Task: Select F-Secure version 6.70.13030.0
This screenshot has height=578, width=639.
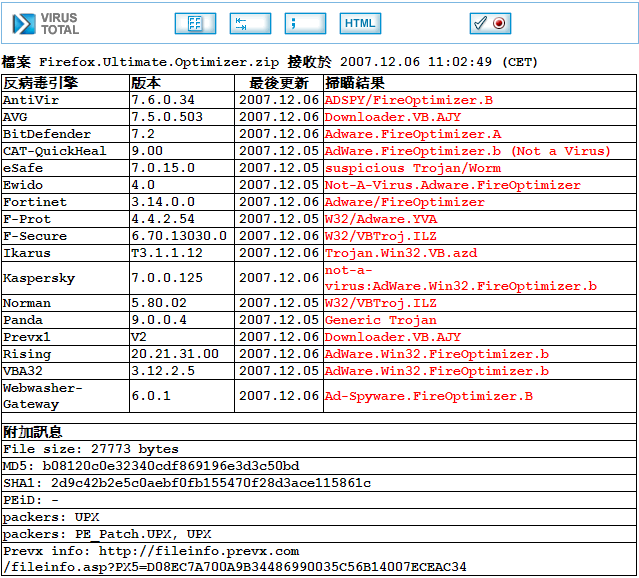Action: (x=179, y=236)
